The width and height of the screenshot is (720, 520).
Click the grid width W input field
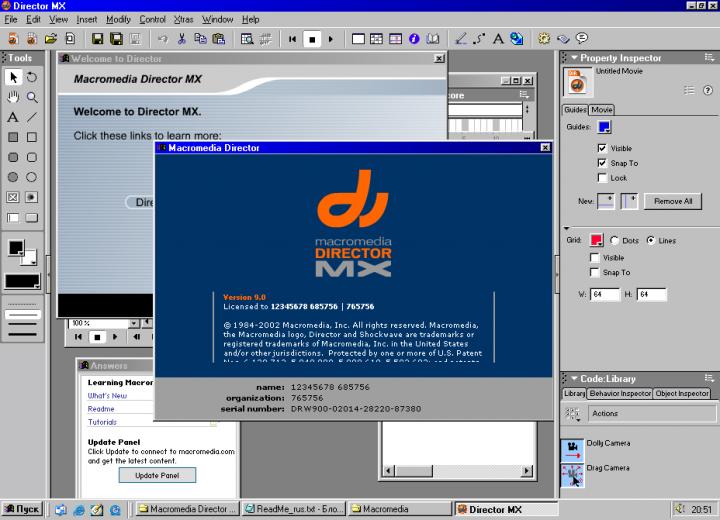(x=604, y=294)
